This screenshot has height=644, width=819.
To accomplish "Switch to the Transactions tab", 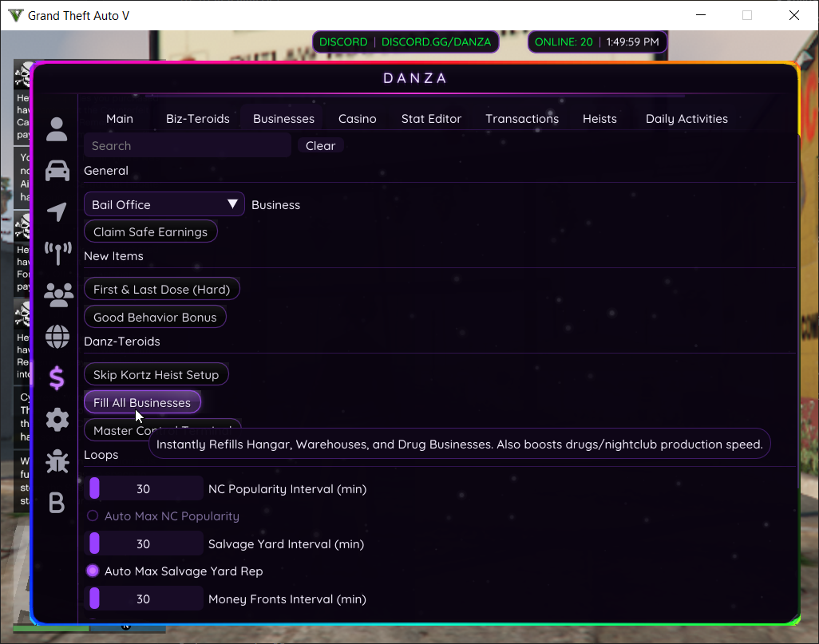I will click(x=522, y=119).
